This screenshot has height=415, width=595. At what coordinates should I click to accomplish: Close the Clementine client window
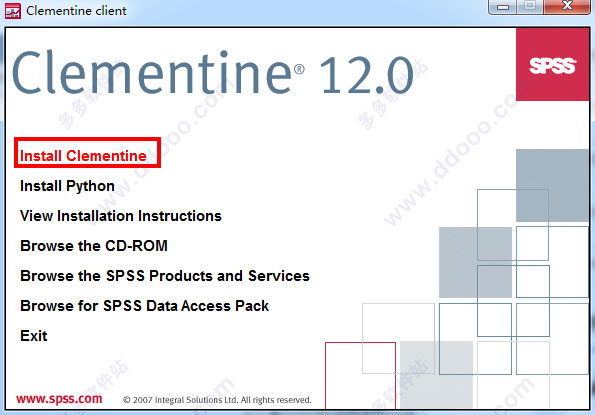point(567,6)
